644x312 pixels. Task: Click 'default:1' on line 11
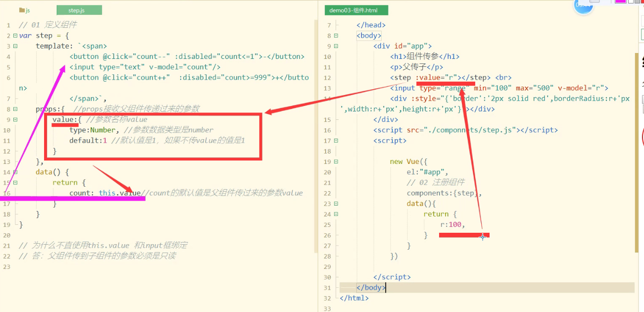[x=88, y=141]
